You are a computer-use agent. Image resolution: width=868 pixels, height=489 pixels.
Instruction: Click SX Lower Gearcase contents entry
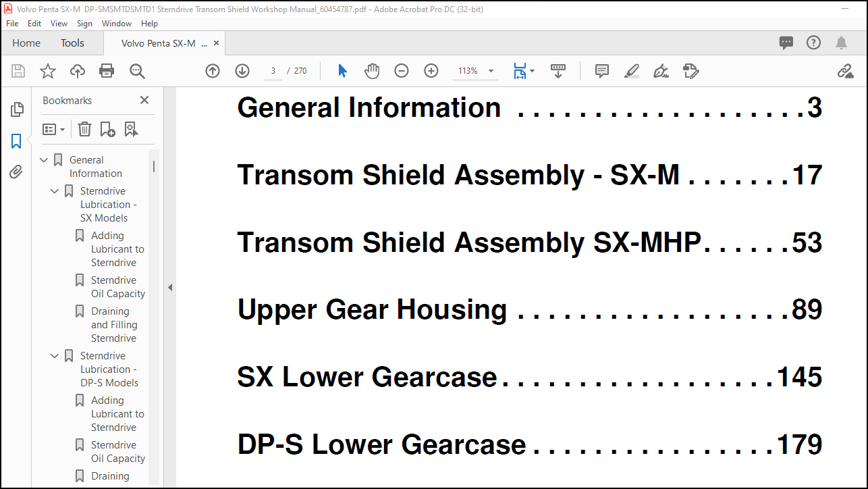click(530, 377)
